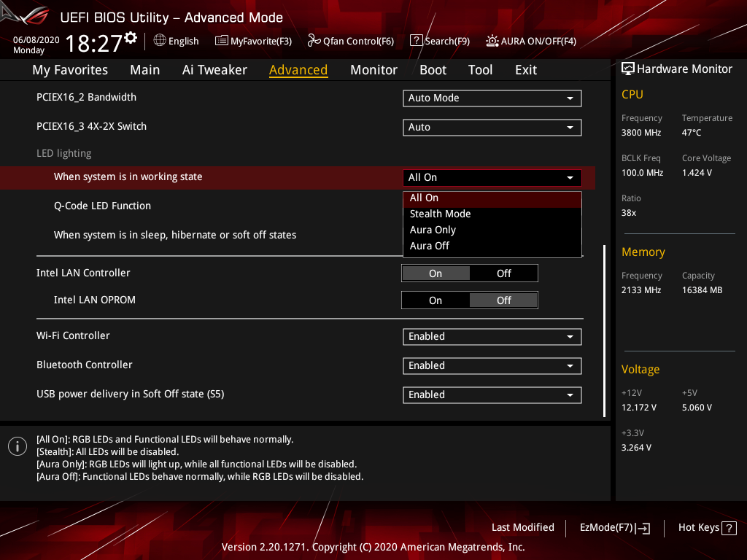Switch to Tool tab
Image resolution: width=747 pixels, height=560 pixels.
[x=480, y=70]
